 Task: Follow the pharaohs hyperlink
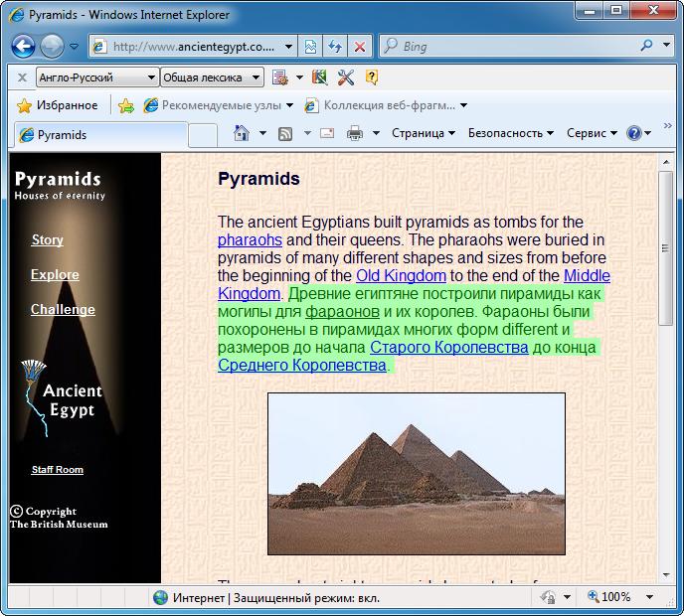point(250,239)
